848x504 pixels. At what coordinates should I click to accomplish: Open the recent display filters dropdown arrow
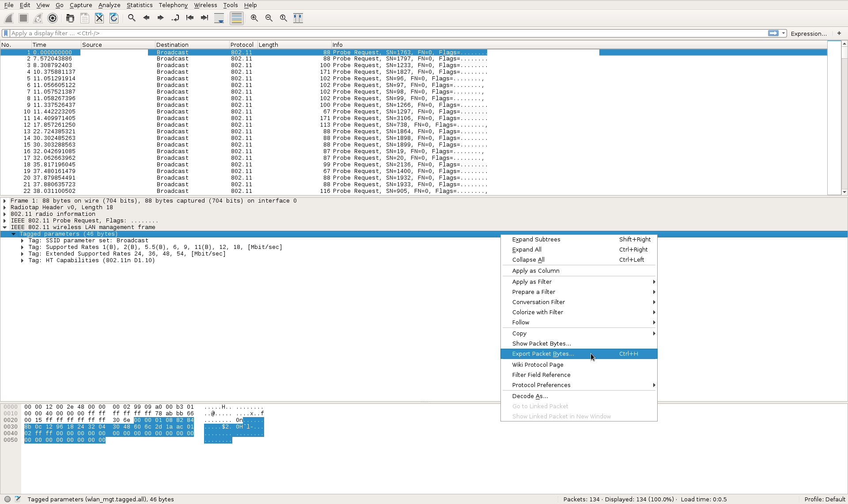click(784, 33)
